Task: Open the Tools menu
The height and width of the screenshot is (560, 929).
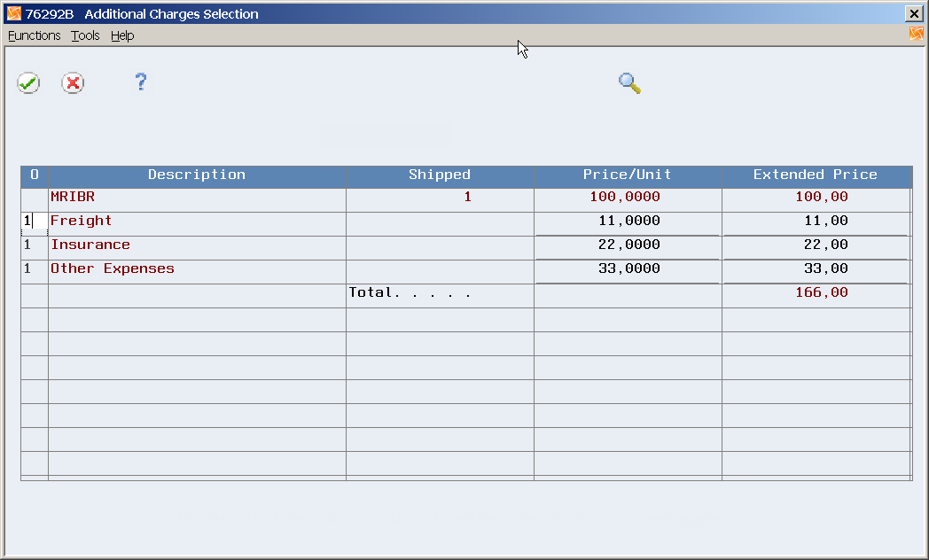Action: pos(85,35)
